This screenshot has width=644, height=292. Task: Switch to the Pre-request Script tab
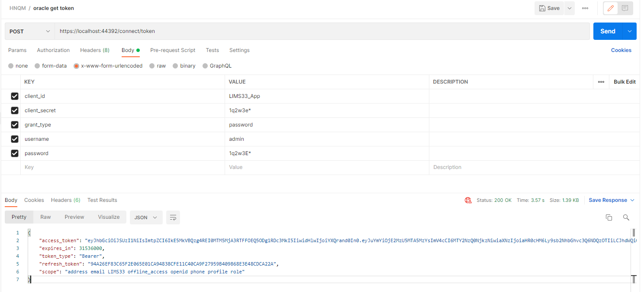tap(173, 50)
